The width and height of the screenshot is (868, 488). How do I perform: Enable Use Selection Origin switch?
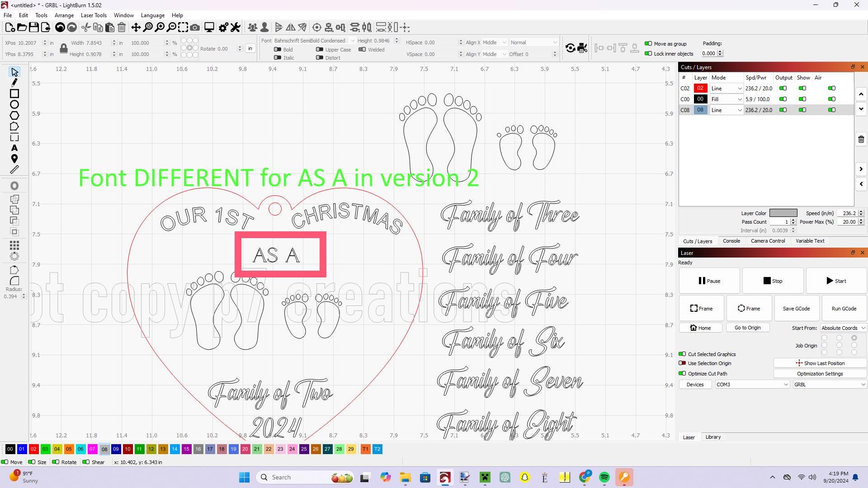(x=682, y=363)
